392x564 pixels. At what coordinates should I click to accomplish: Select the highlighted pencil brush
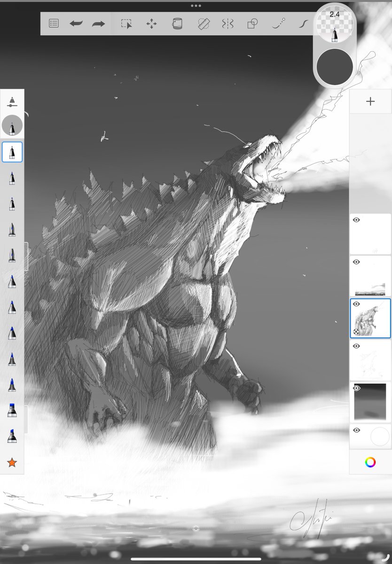pos(12,152)
